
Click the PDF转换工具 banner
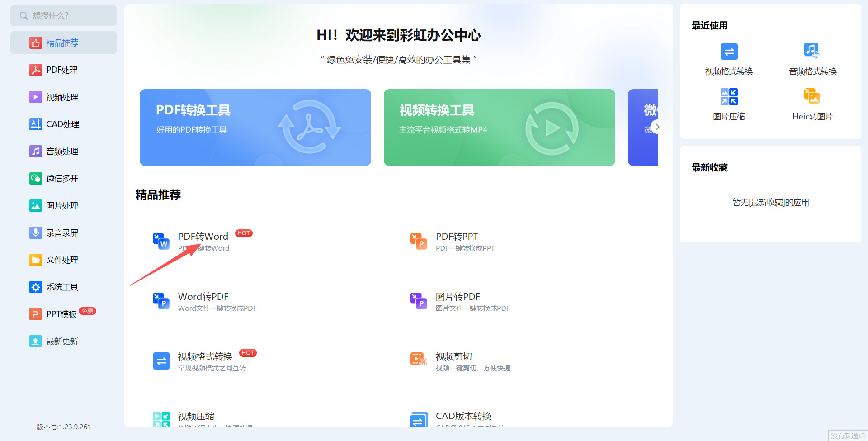click(255, 127)
